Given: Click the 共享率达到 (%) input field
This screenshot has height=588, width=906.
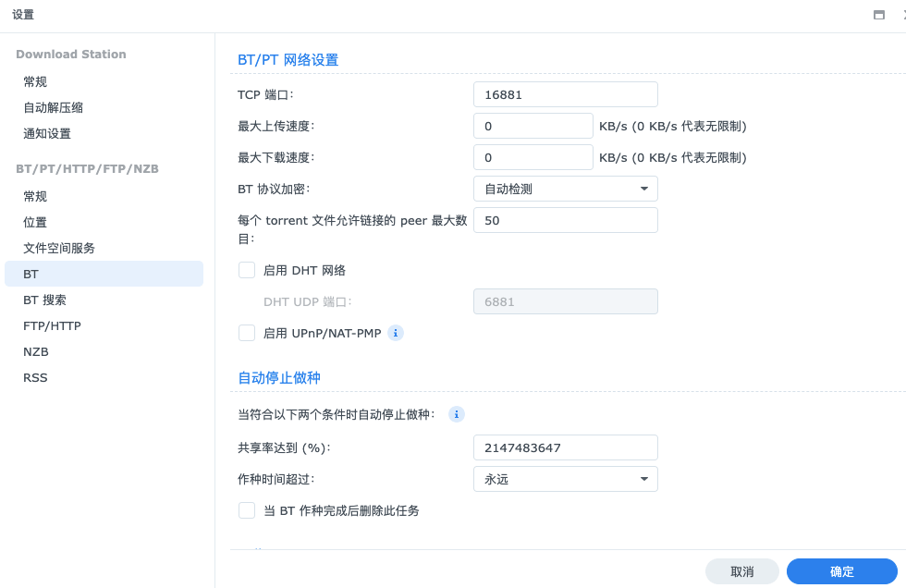Looking at the screenshot, I should click(x=565, y=447).
